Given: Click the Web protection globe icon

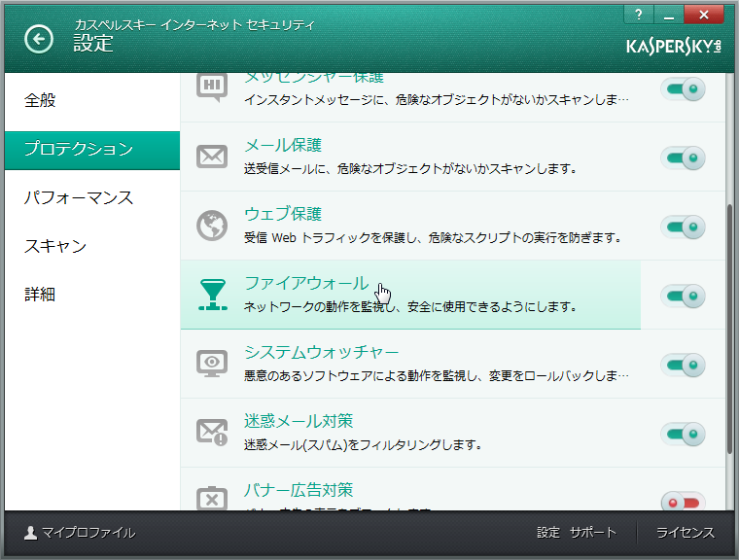Looking at the screenshot, I should pyautogui.click(x=212, y=226).
